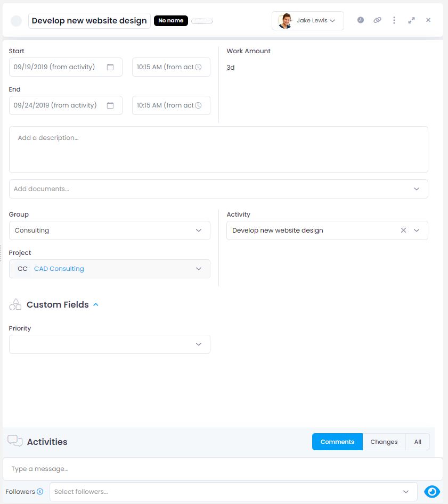Switch to the Comments tab
The width and height of the screenshot is (448, 504).
point(337,442)
